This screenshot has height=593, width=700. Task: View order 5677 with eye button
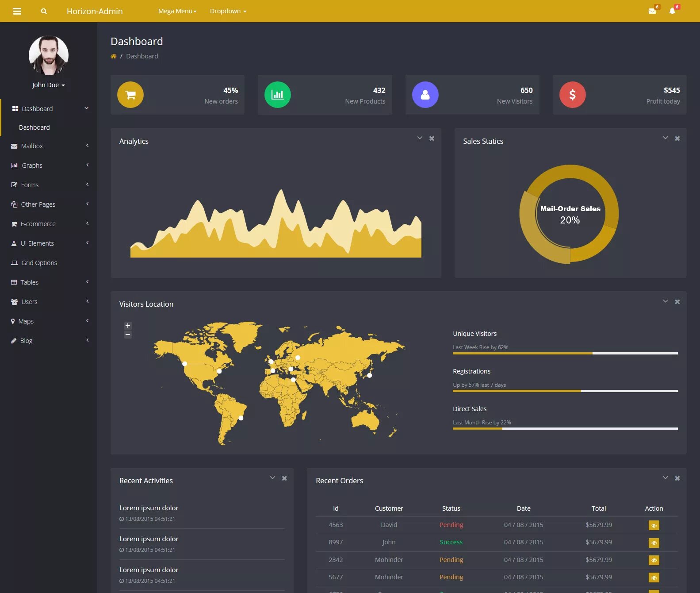pyautogui.click(x=654, y=578)
